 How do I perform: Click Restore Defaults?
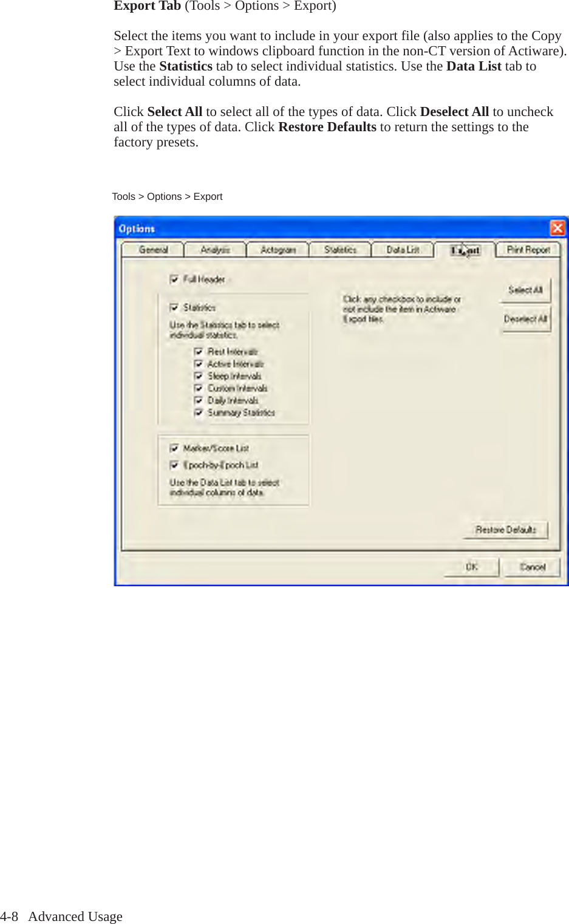point(505,530)
